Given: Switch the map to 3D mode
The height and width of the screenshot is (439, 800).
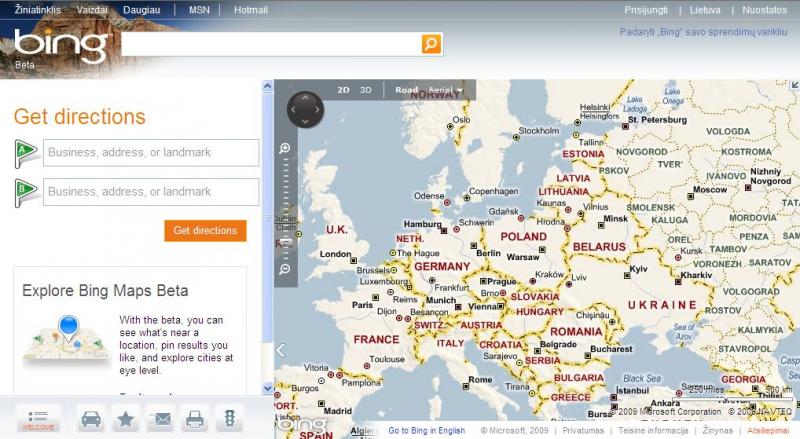Looking at the screenshot, I should (x=366, y=90).
